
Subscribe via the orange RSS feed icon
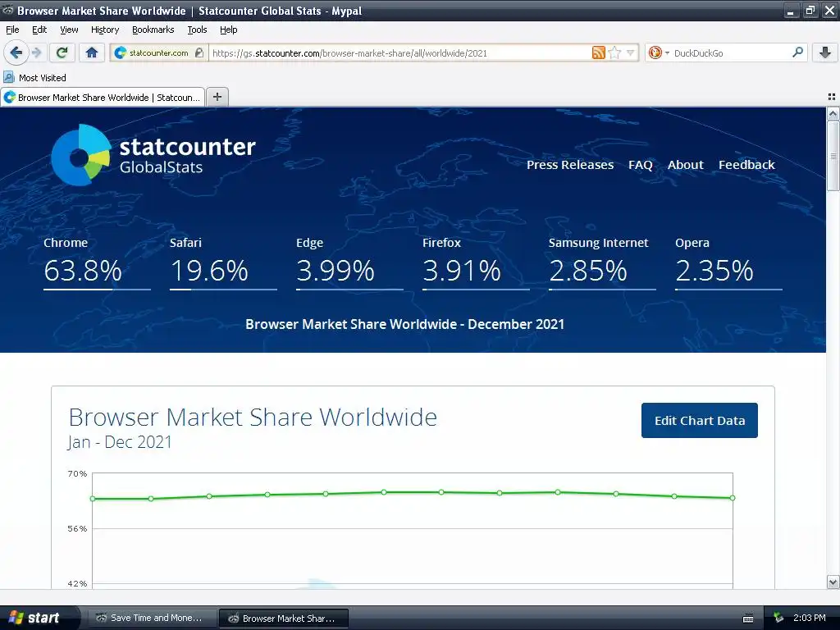tap(598, 52)
